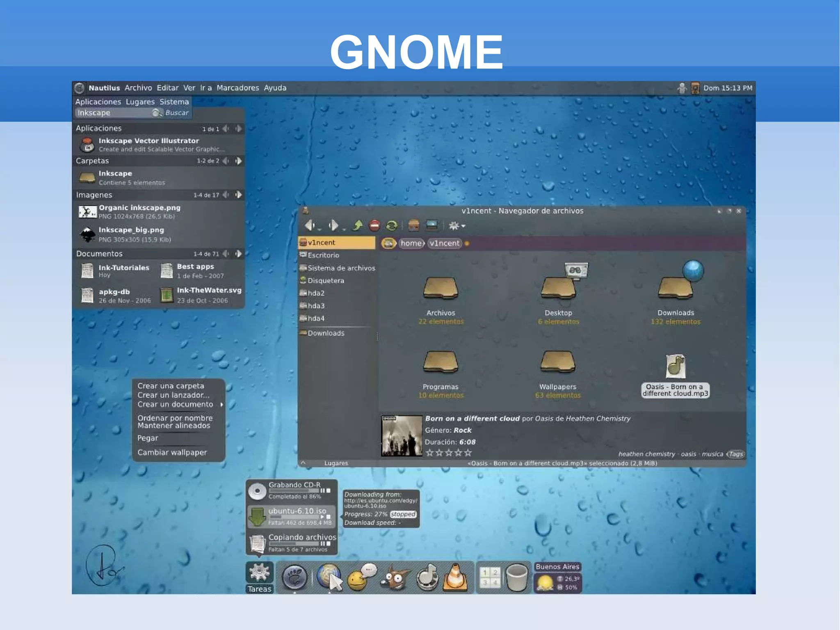
Task: Open the Sistema panel menu
Action: click(x=174, y=102)
